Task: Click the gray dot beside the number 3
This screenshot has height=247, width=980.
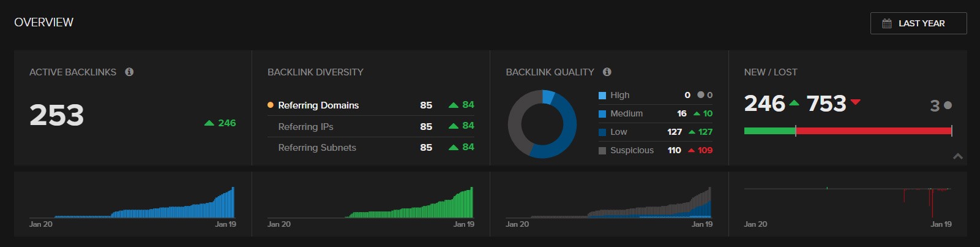Action: click(x=948, y=105)
